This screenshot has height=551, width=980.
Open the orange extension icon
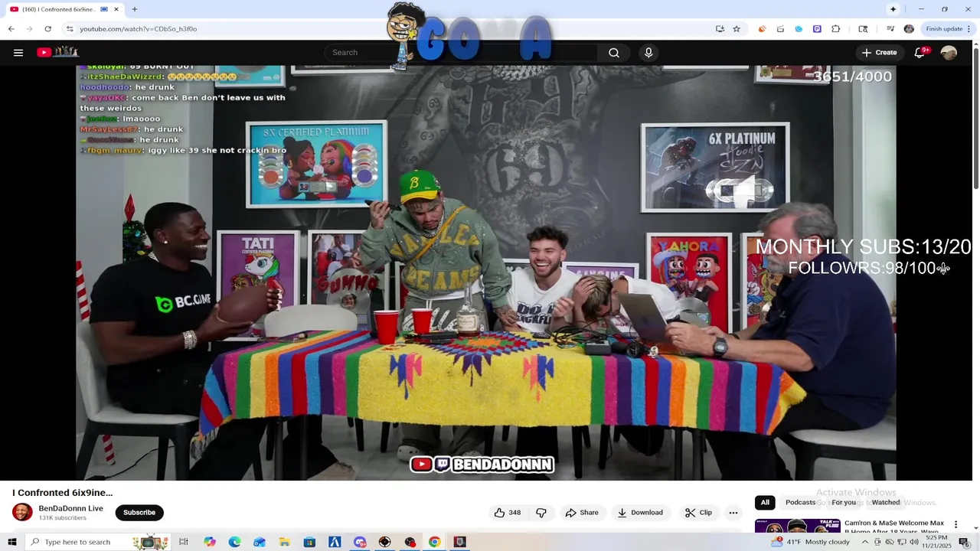pyautogui.click(x=762, y=28)
